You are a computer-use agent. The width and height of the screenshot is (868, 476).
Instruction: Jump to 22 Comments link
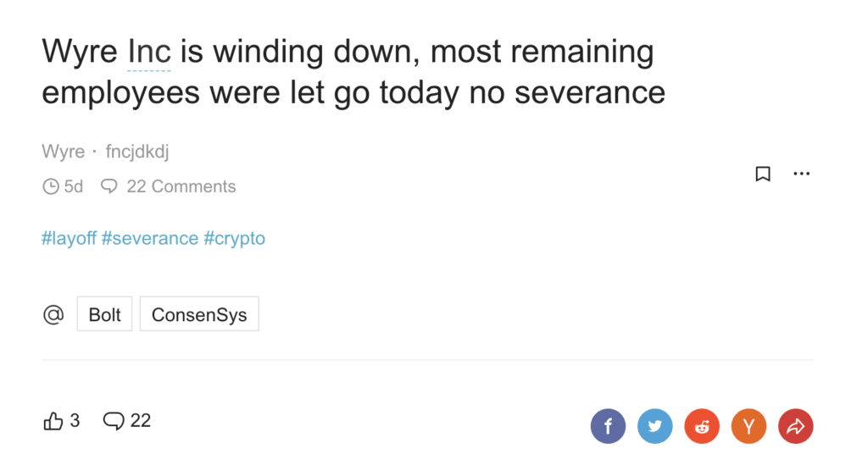pos(169,186)
